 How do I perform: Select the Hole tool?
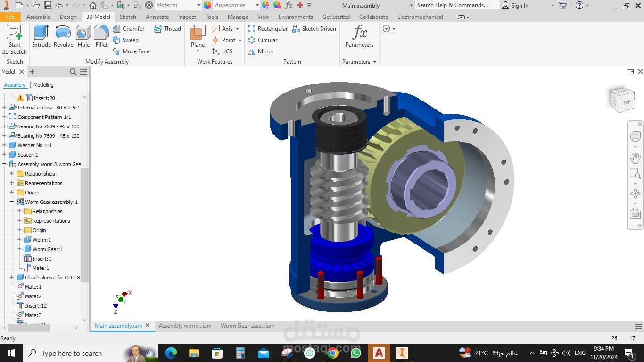click(x=83, y=36)
